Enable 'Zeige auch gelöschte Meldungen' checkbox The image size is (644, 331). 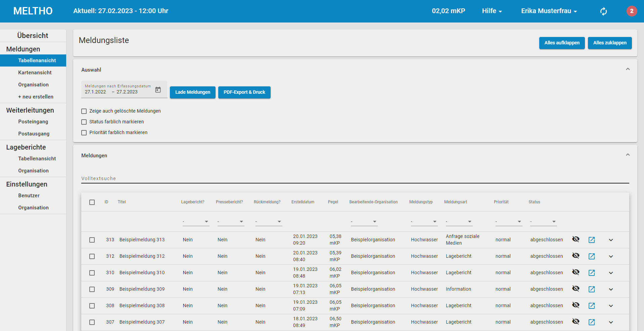click(84, 111)
